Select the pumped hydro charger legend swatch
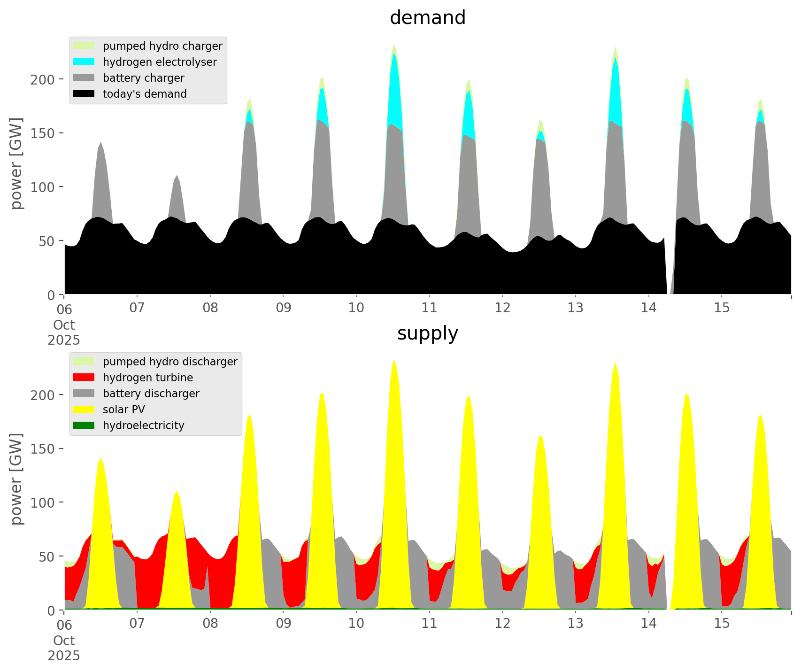 coord(84,46)
